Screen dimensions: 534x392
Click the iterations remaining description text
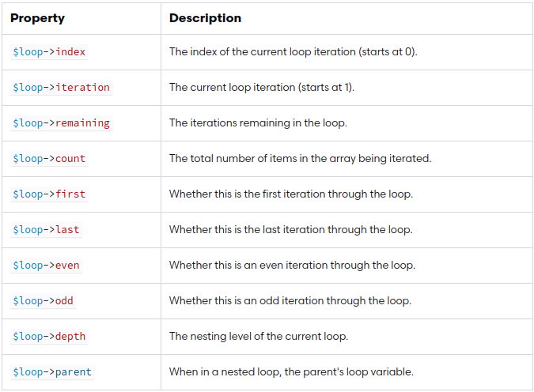pos(258,123)
